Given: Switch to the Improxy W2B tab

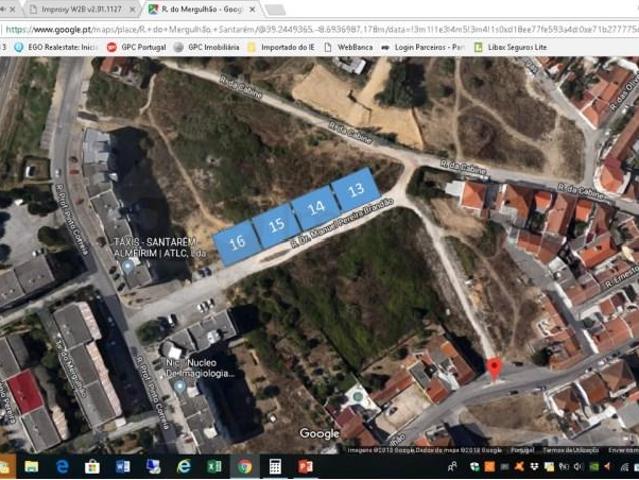Looking at the screenshot, I should (x=80, y=9).
